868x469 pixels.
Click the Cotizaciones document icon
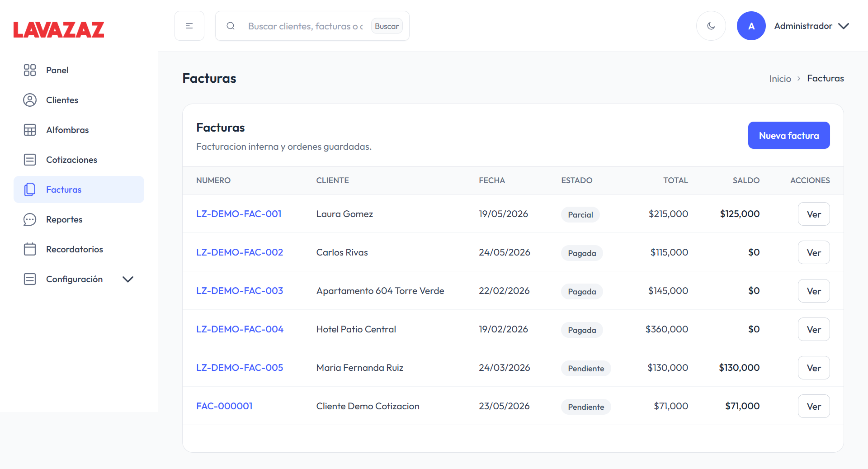[x=30, y=160]
